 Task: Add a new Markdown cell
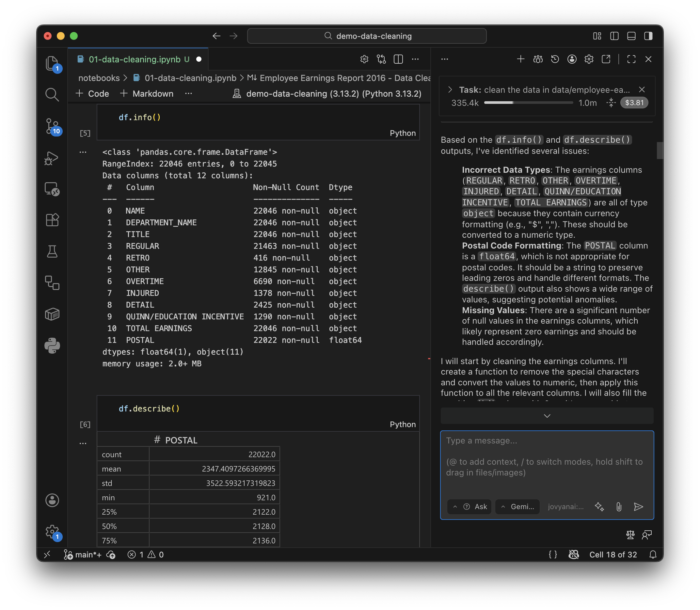click(x=147, y=94)
